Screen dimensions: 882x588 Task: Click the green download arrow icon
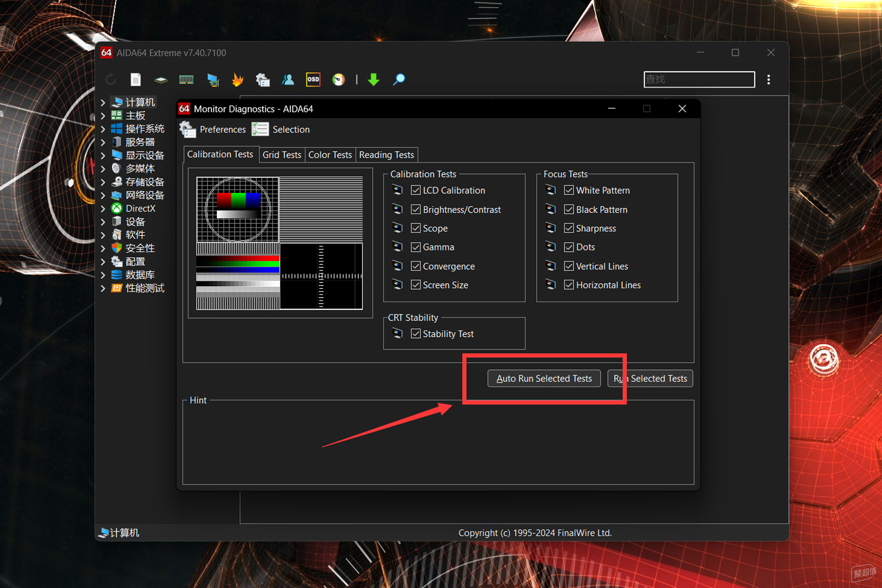[x=373, y=79]
